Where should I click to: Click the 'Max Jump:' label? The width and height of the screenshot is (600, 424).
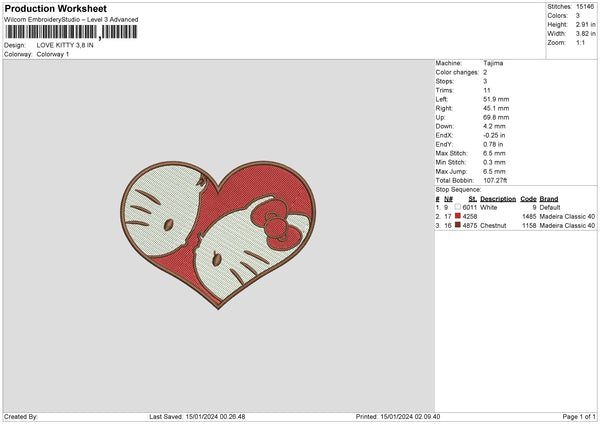click(450, 171)
